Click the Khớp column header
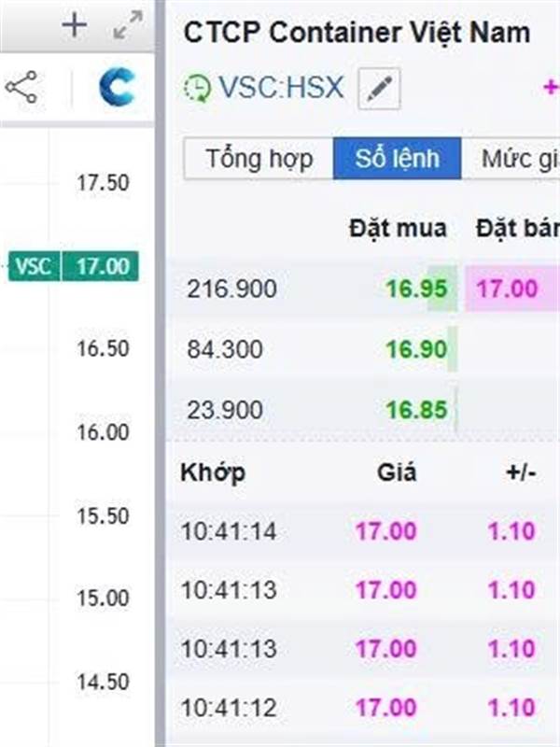 213,472
